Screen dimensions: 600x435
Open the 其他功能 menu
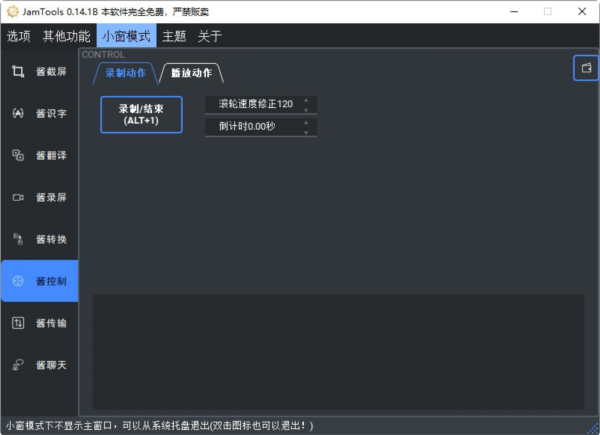[x=66, y=36]
